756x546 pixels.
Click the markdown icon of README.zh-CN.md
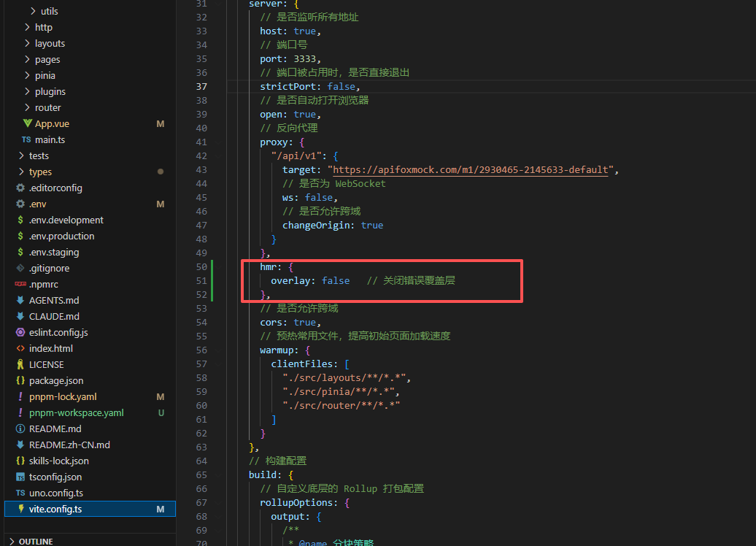point(20,445)
